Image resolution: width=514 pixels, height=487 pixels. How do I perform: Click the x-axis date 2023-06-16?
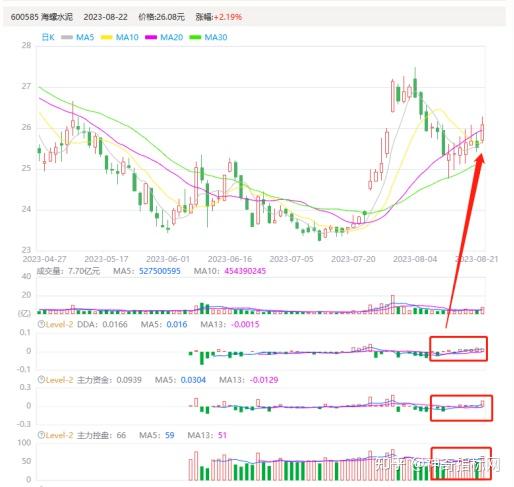(x=230, y=259)
